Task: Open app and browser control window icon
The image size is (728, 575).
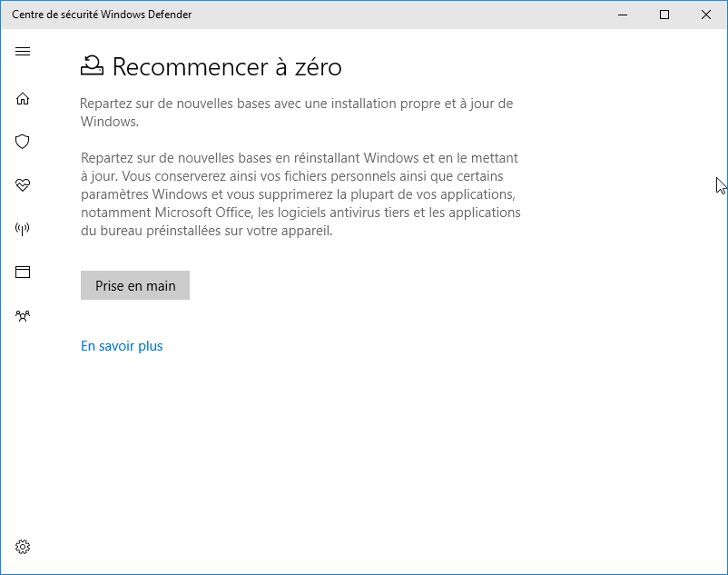Action: (23, 273)
